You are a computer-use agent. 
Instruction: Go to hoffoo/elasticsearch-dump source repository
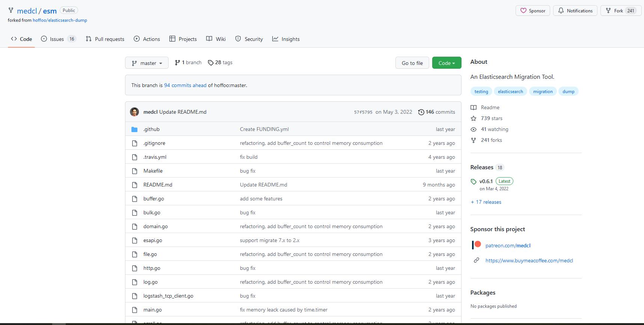(60, 20)
